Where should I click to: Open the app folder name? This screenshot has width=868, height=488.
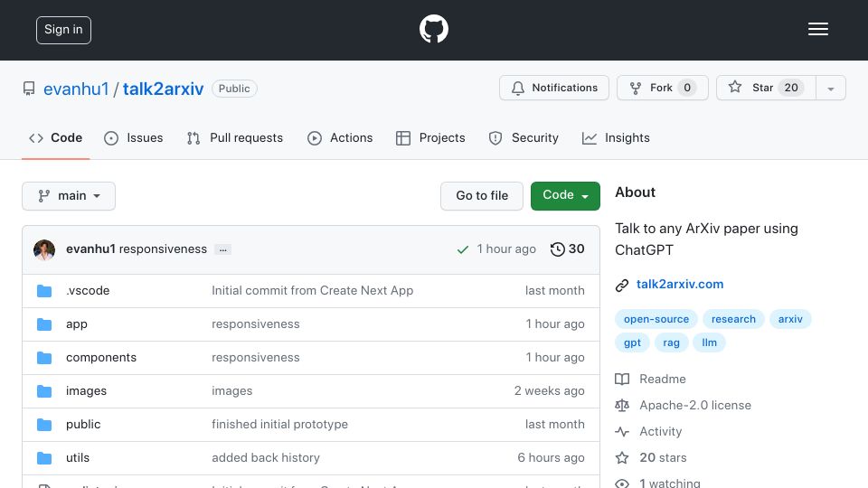click(x=76, y=324)
